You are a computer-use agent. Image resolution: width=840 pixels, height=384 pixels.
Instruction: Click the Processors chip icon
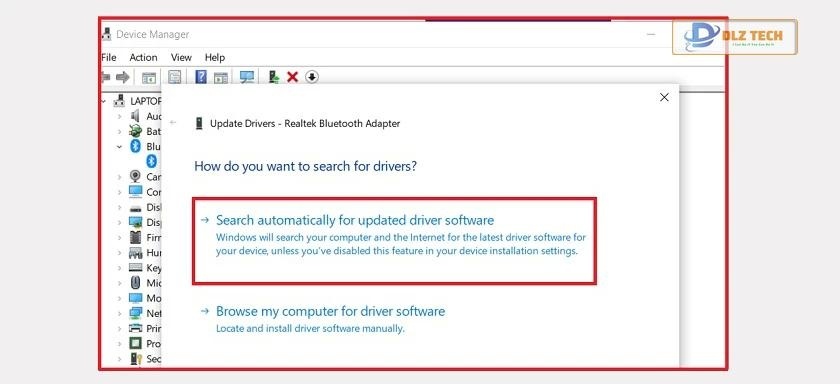pos(136,343)
